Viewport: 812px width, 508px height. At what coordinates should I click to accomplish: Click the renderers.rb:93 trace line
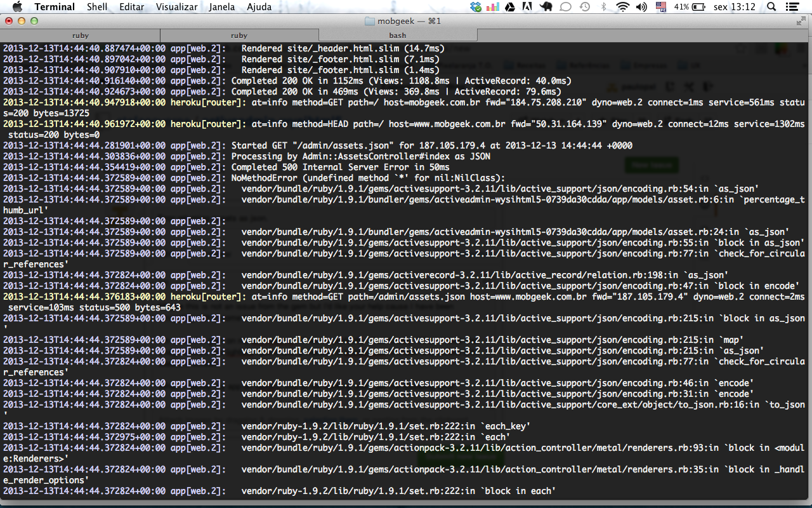tap(403, 453)
